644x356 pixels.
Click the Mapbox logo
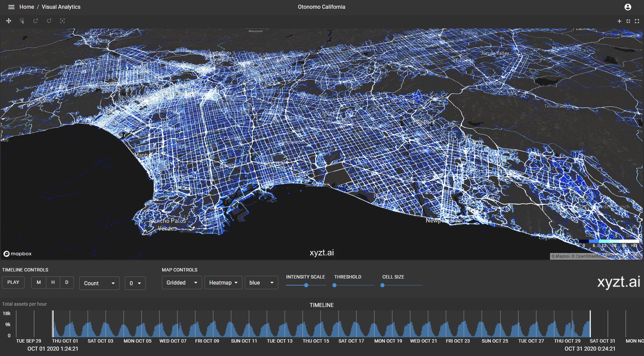[x=17, y=254]
